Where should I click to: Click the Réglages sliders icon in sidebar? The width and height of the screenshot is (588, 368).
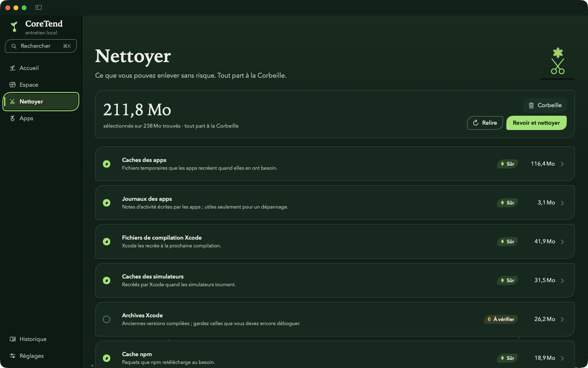(13, 356)
